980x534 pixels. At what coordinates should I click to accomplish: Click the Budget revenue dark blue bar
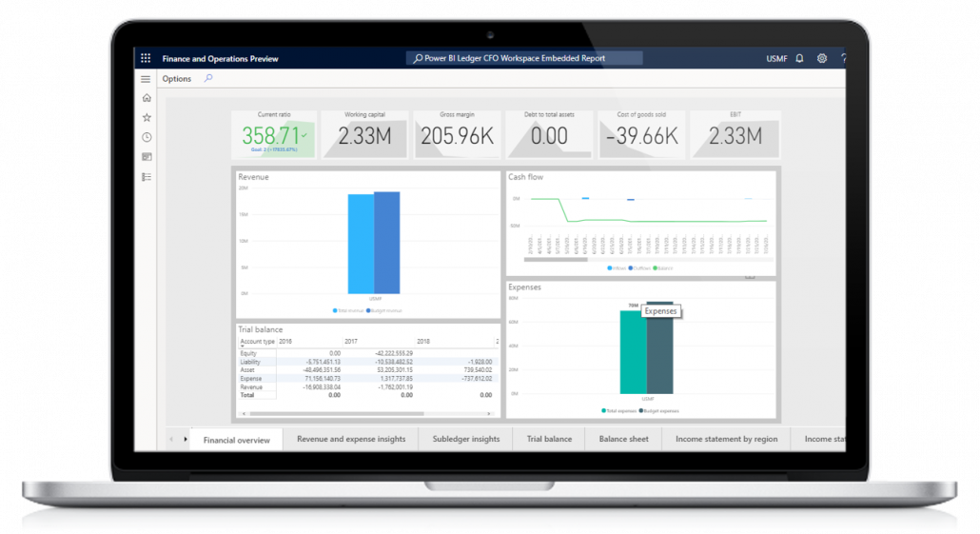[x=387, y=243]
